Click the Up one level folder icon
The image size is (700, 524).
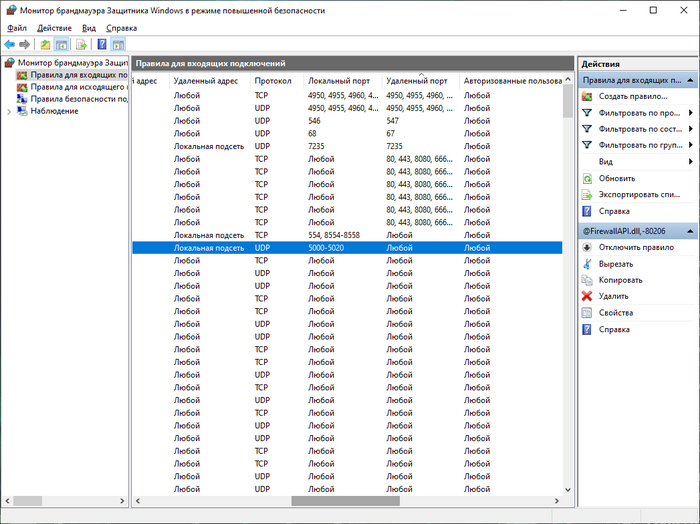coord(45,44)
